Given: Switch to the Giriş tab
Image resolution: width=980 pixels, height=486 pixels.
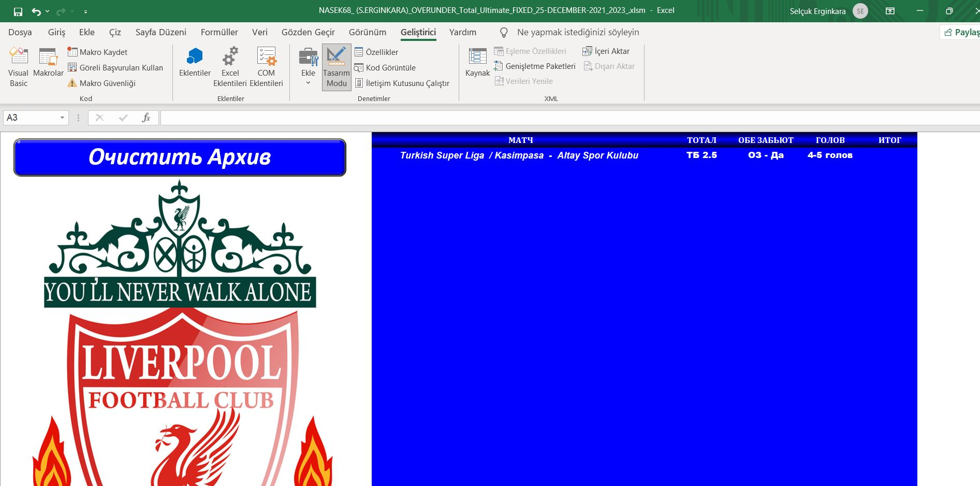Looking at the screenshot, I should (56, 32).
